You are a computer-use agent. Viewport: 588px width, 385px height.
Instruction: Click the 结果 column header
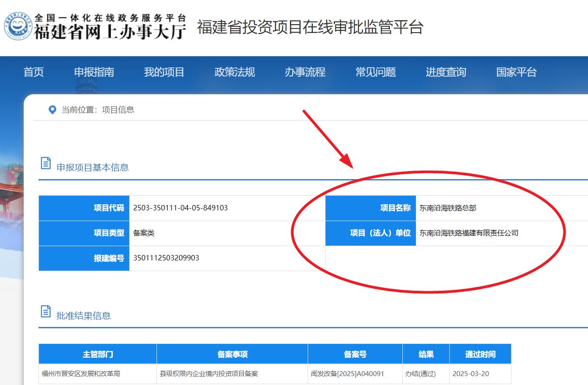pyautogui.click(x=426, y=354)
